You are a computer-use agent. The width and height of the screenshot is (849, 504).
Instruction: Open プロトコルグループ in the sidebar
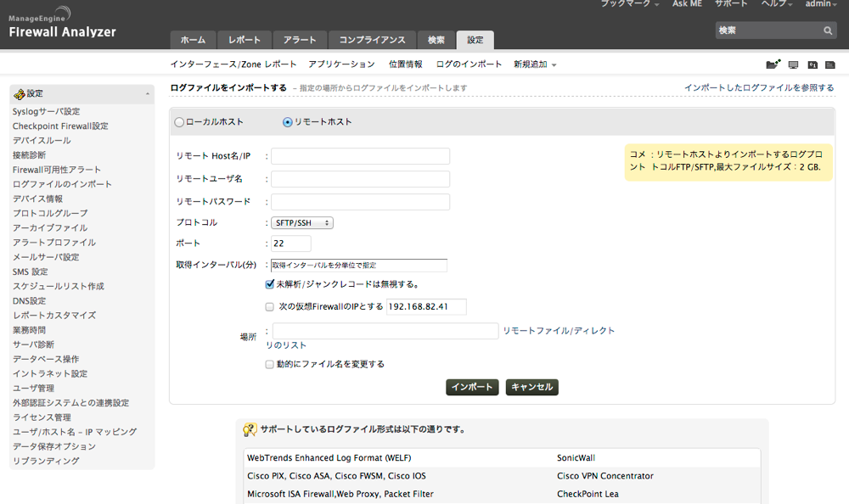pyautogui.click(x=50, y=214)
